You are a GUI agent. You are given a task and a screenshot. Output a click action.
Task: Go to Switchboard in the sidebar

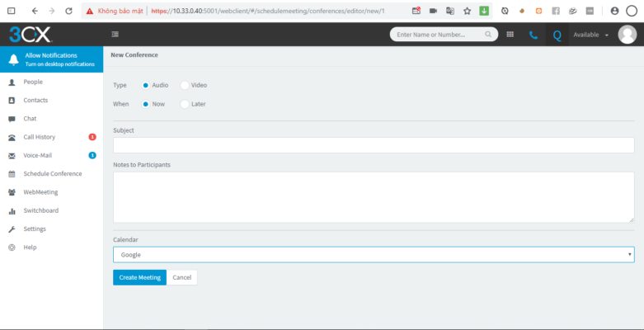pos(40,210)
